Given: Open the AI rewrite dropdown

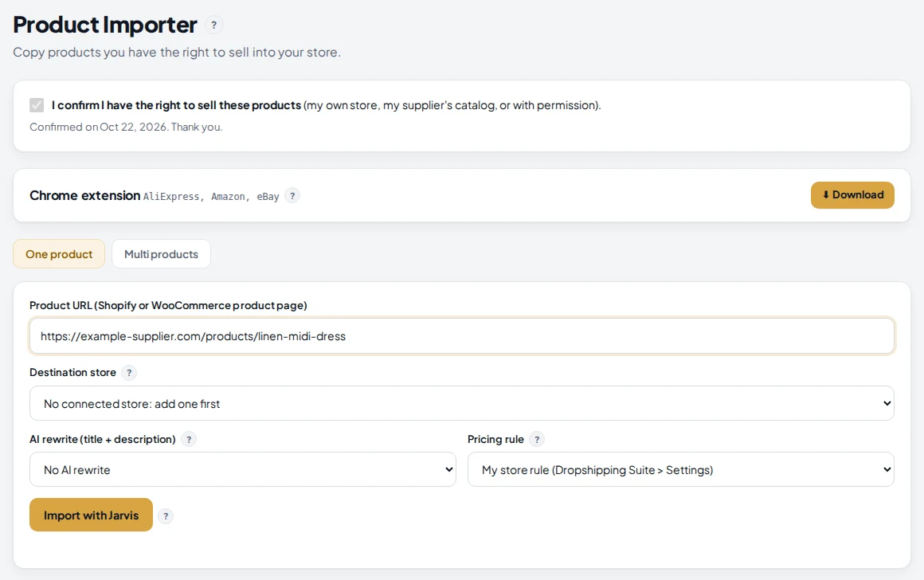Looking at the screenshot, I should 243,470.
